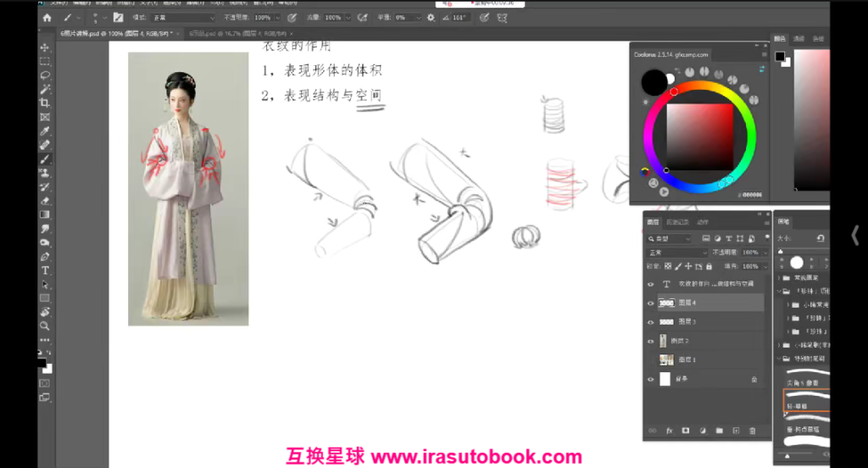This screenshot has height=468, width=868.
Task: Select the Smudge tool
Action: [x=45, y=229]
